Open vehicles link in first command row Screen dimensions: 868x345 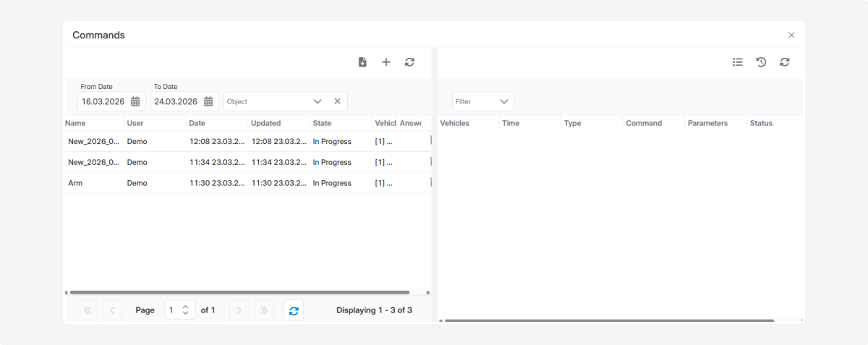point(383,142)
